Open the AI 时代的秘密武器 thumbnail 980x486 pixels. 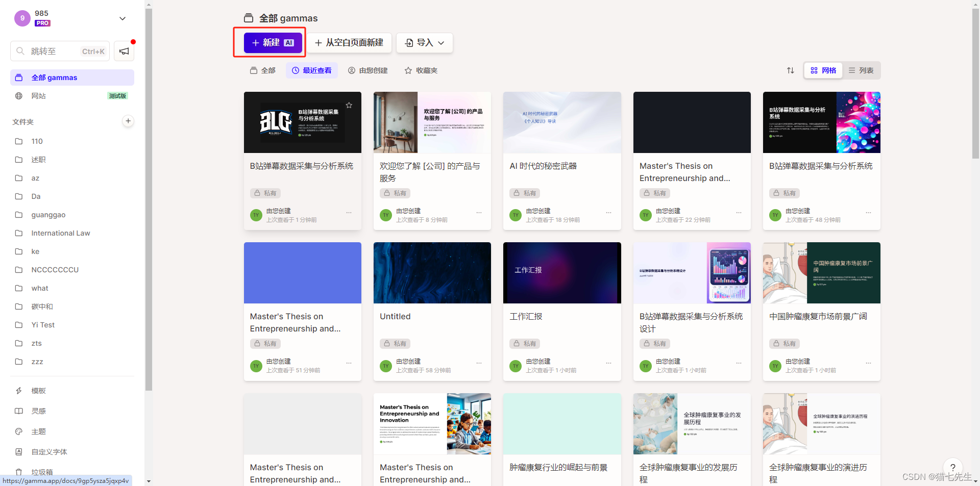562,122
